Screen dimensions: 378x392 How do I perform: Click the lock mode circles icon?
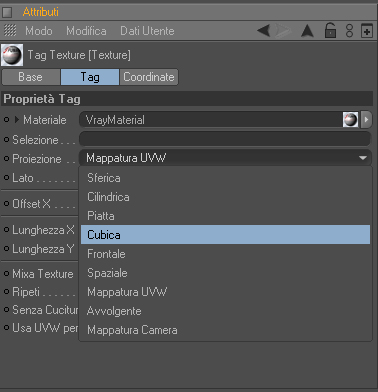click(349, 31)
